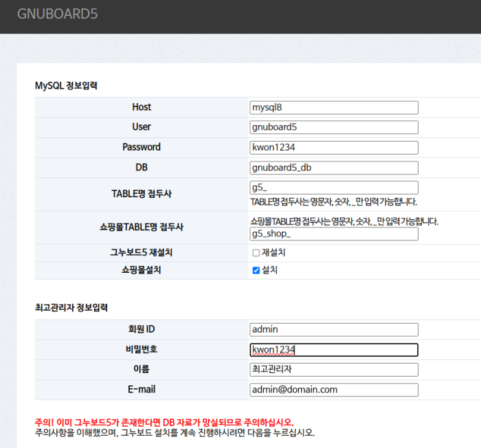Click the DB field showing gnuboard5_db
This screenshot has width=481, height=448.
tap(334, 168)
